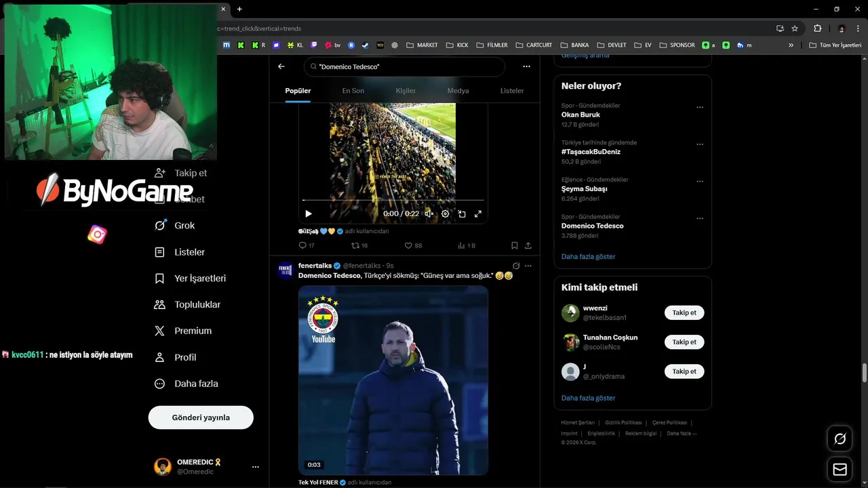Image resolution: width=868 pixels, height=488 pixels.
Task: Open a new browser tab
Action: coord(239,9)
